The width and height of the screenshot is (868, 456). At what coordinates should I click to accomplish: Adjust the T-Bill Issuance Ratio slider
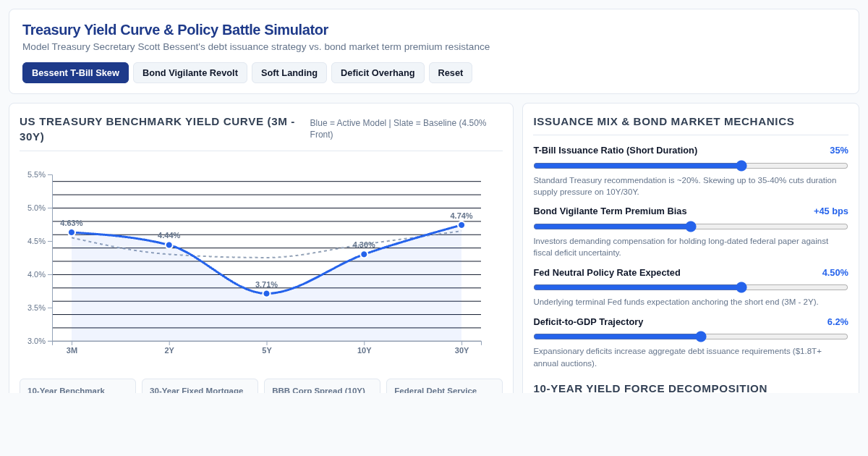[691, 166]
